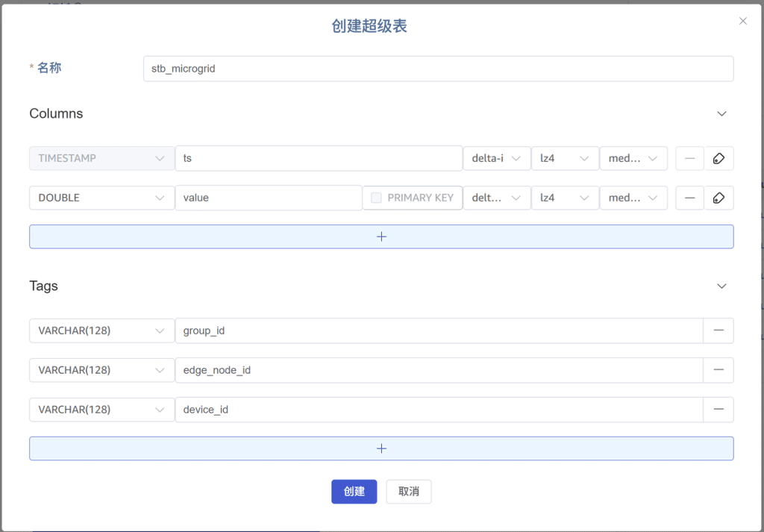Collapse the Tags section
Image resolution: width=764 pixels, height=532 pixels.
tap(721, 286)
